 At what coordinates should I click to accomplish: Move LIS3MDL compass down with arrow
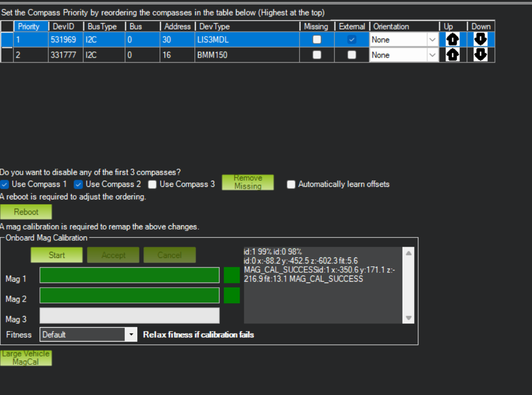point(480,40)
